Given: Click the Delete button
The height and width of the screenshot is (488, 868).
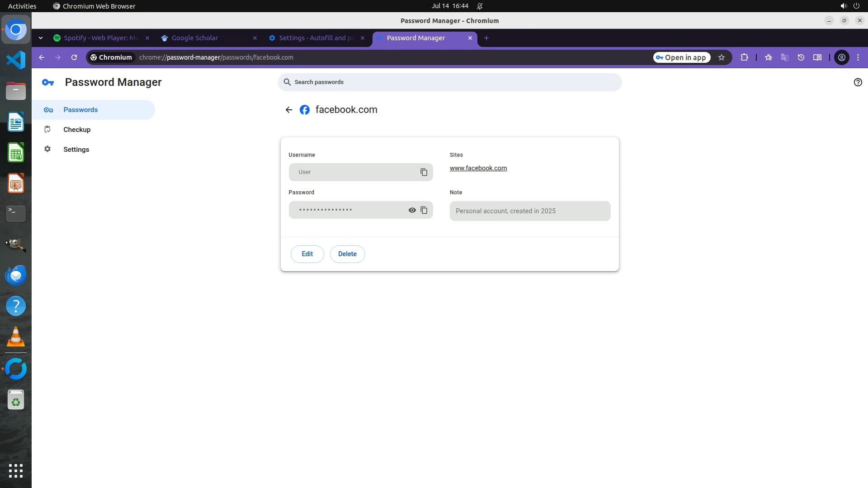Looking at the screenshot, I should 347,254.
